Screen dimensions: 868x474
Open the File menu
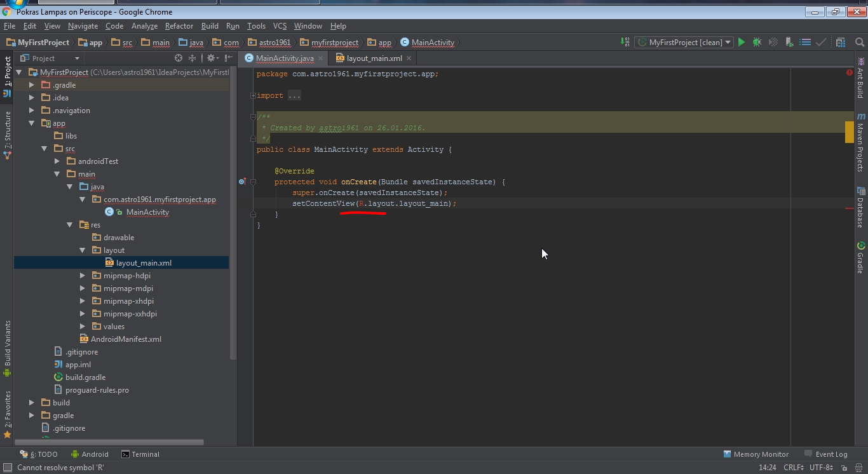(x=10, y=26)
